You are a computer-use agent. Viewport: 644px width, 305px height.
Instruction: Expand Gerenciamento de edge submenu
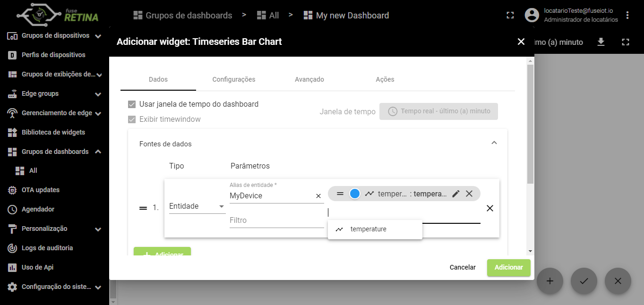[98, 113]
